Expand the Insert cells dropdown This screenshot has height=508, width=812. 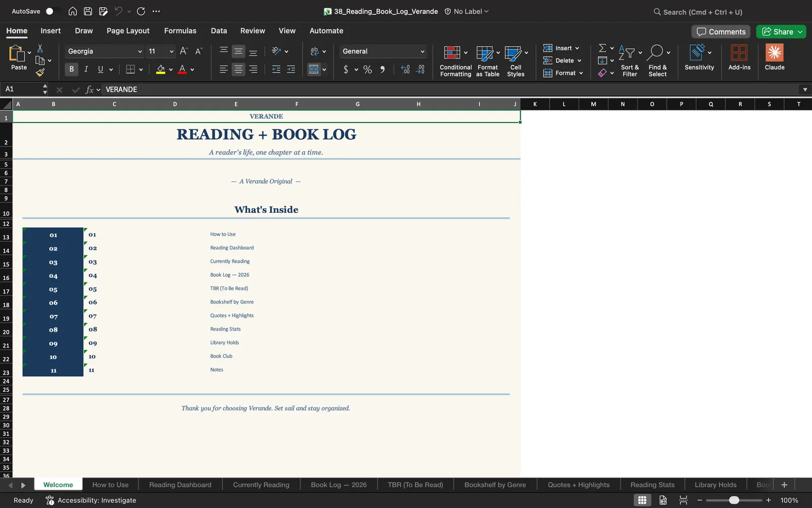[577, 48]
